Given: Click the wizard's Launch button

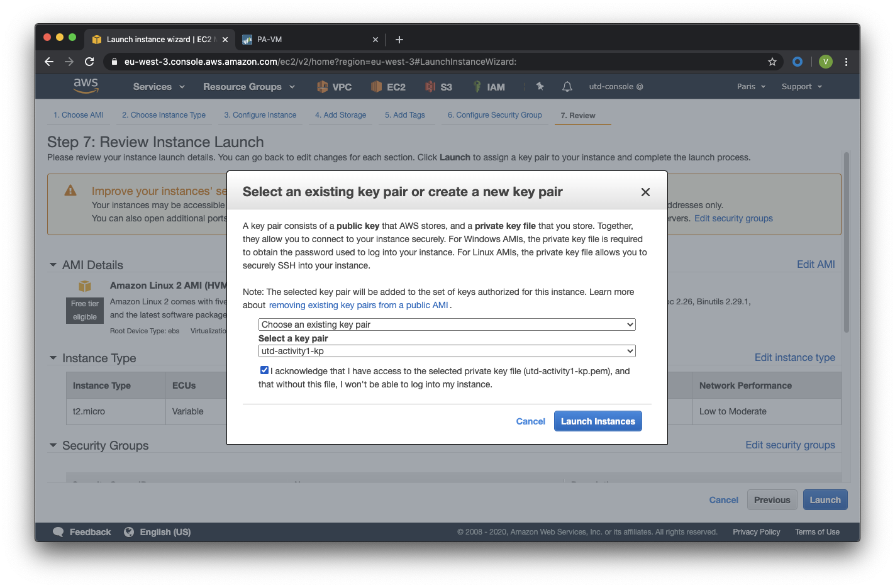Looking at the screenshot, I should pyautogui.click(x=825, y=500).
